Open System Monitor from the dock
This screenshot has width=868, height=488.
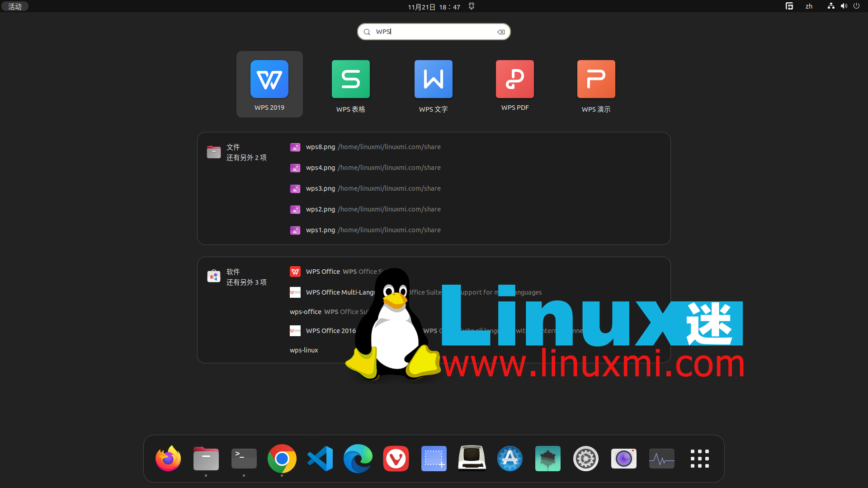click(662, 459)
